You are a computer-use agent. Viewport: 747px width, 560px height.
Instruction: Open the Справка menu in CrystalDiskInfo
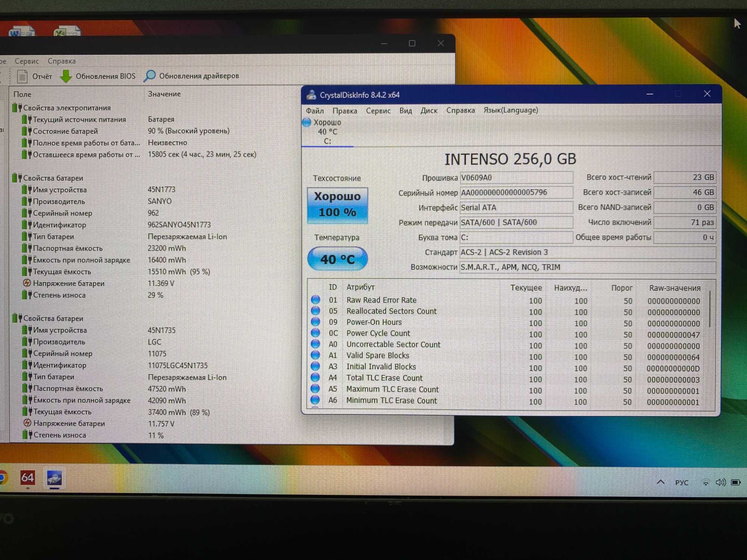tap(460, 111)
